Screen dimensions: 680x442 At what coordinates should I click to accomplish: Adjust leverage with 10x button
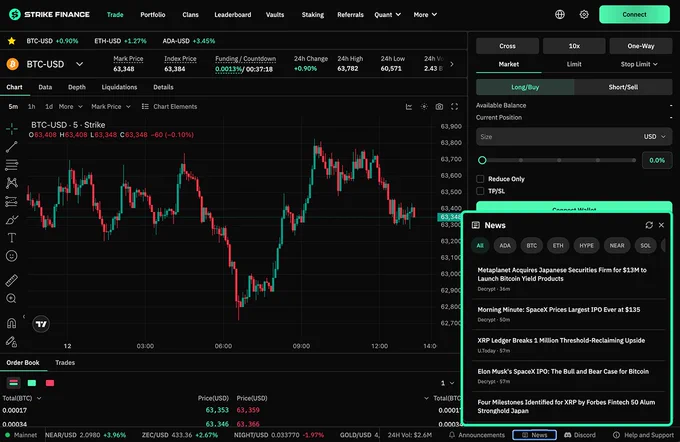574,46
